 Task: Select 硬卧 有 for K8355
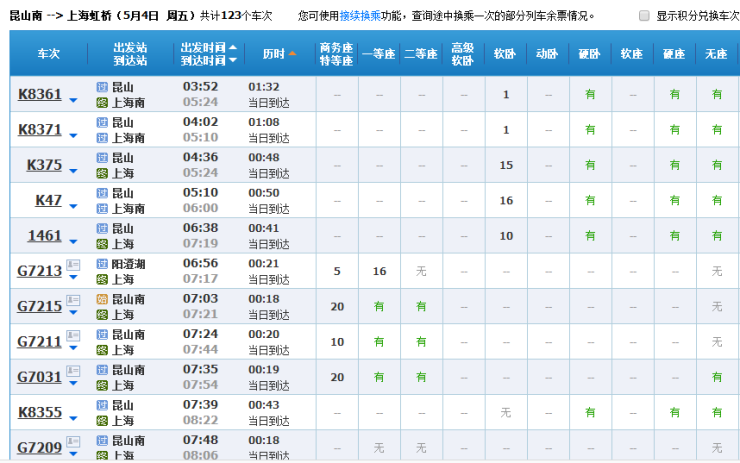[590, 412]
